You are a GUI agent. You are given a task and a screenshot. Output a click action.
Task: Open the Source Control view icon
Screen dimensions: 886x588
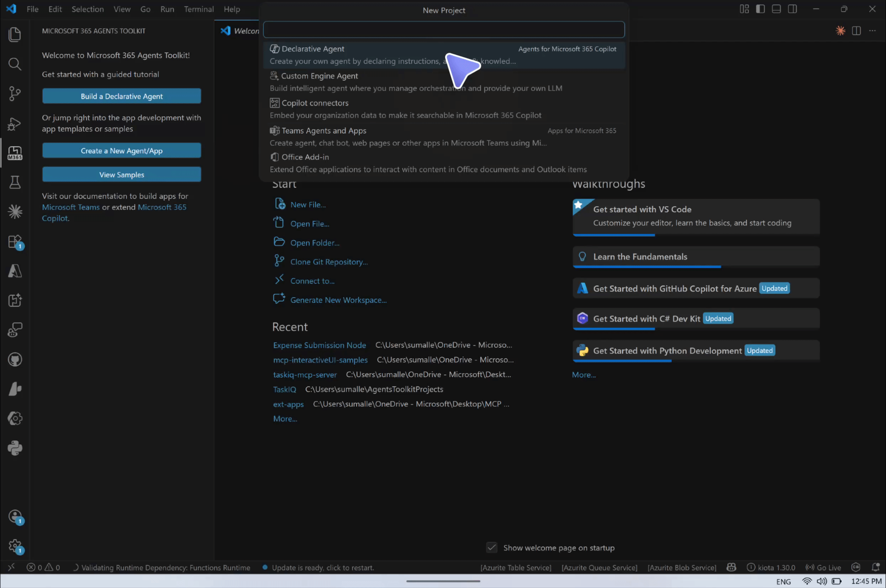(15, 93)
